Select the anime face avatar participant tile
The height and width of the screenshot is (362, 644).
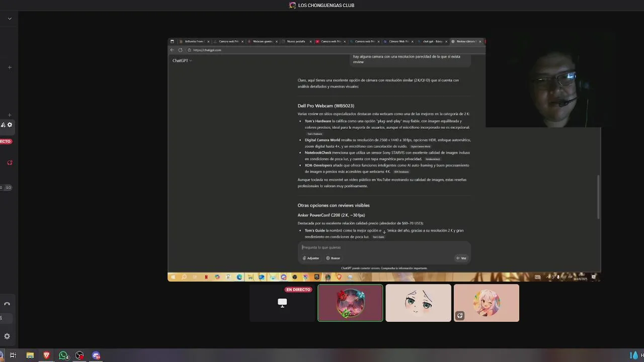(418, 303)
